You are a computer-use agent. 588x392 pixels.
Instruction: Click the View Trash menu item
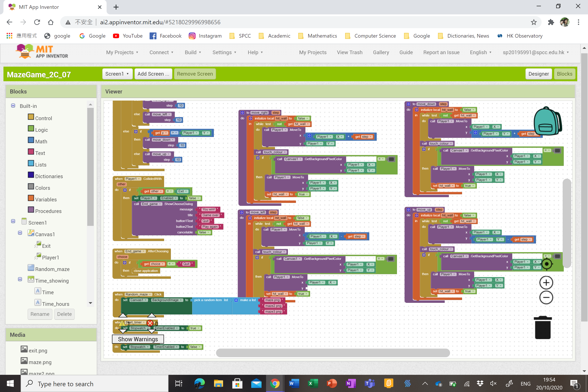350,52
